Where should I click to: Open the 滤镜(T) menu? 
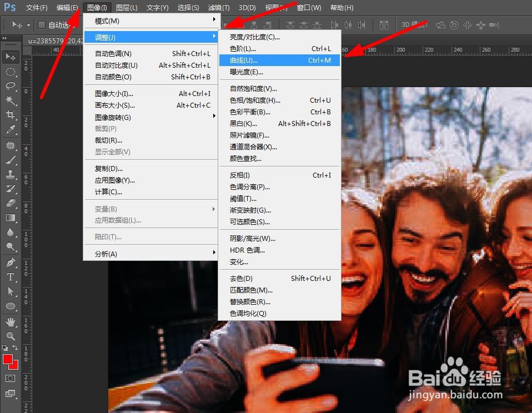pos(218,7)
